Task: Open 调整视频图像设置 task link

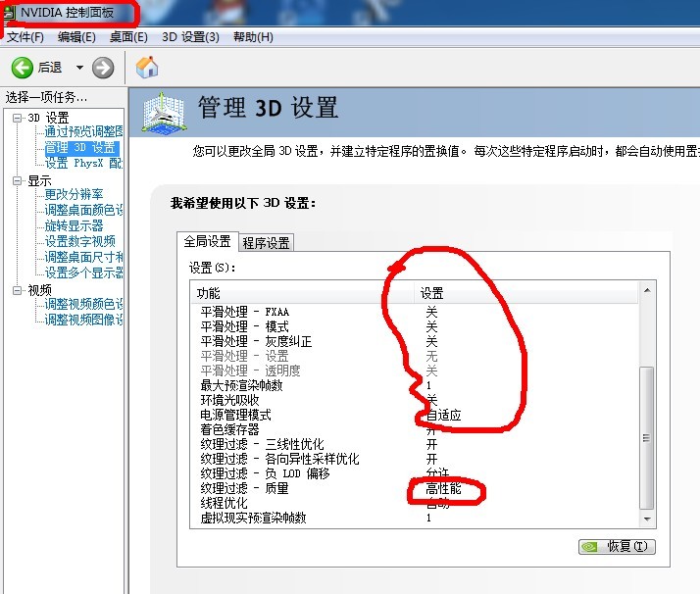Action: coord(83,320)
